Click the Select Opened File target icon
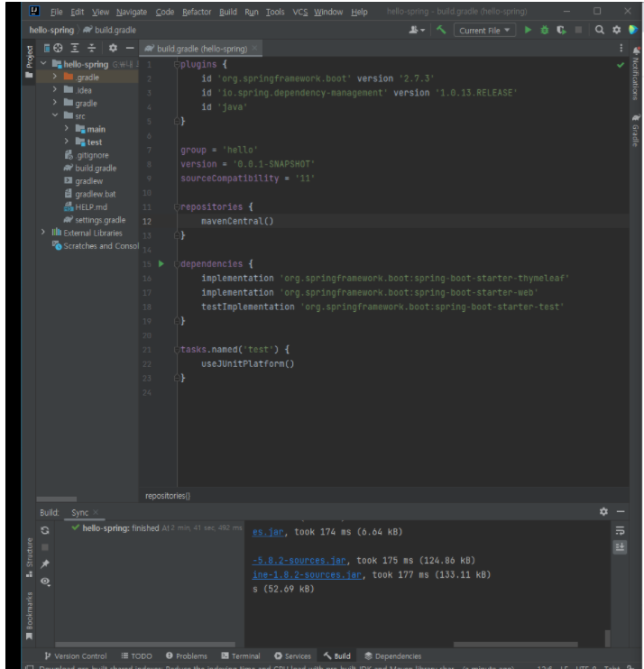 [x=59, y=48]
